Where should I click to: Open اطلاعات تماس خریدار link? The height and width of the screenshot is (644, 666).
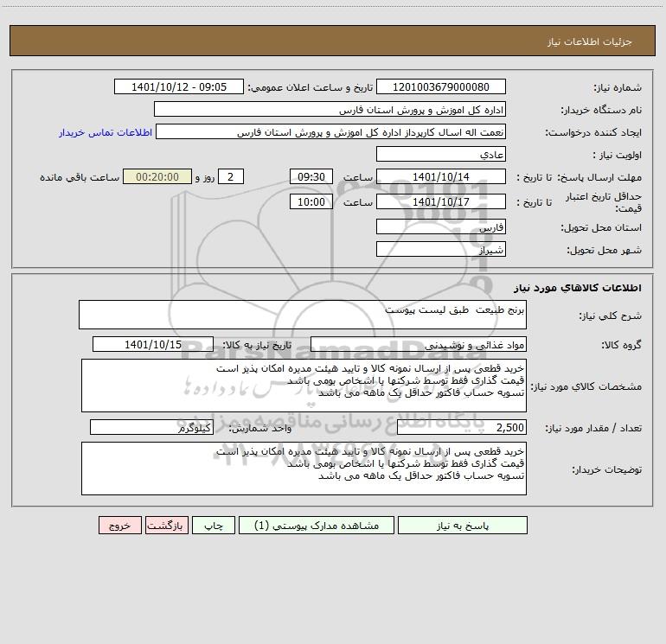pyautogui.click(x=106, y=132)
